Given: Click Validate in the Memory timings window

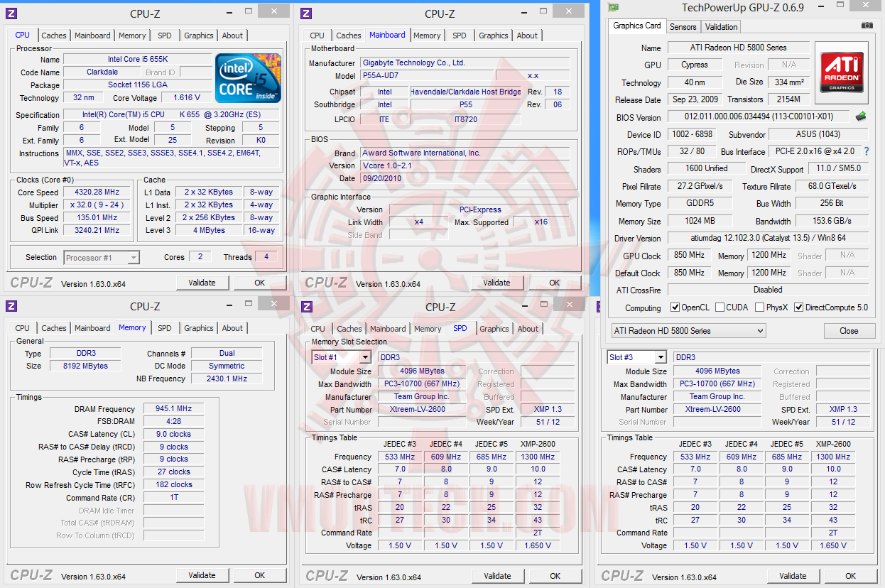Looking at the screenshot, I should point(202,575).
